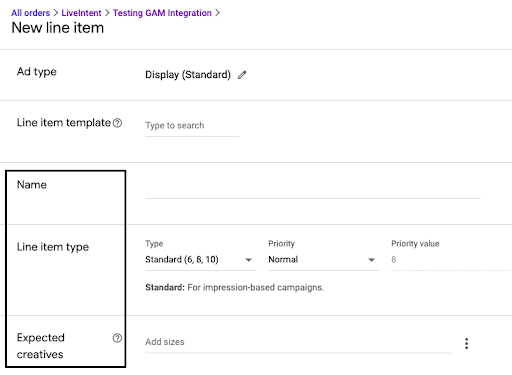The width and height of the screenshot is (512, 375).
Task: Click the Line item type label
Action: (53, 247)
